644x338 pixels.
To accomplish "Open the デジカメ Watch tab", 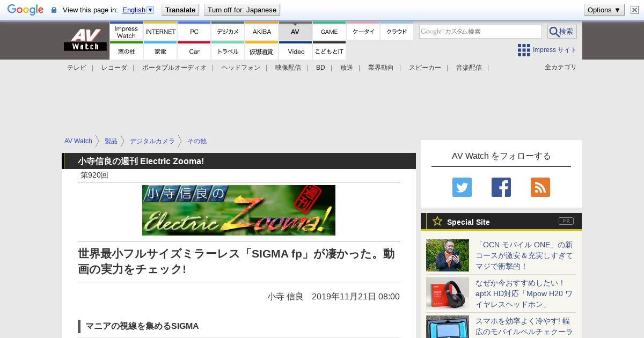I will coord(228,32).
